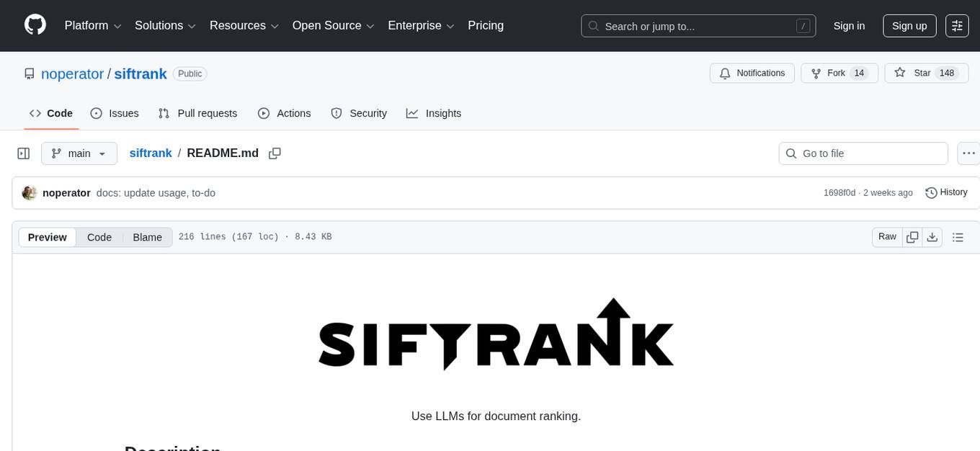Switch to the Code view tab
980x451 pixels.
coord(99,237)
